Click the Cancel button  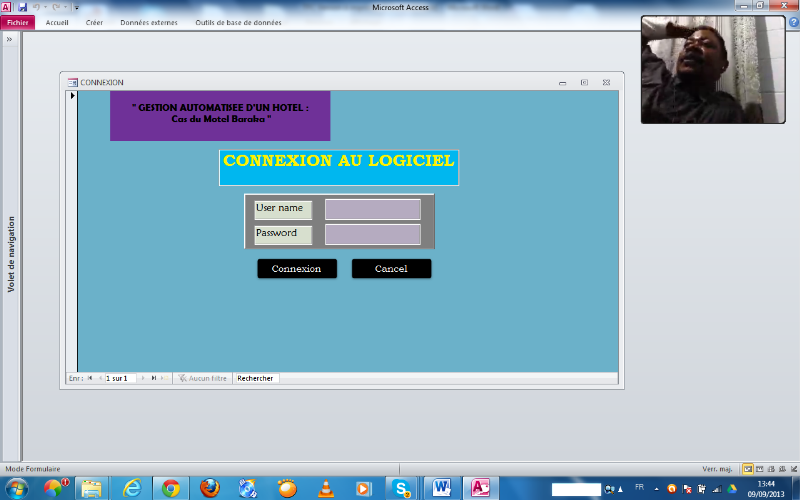coord(391,268)
